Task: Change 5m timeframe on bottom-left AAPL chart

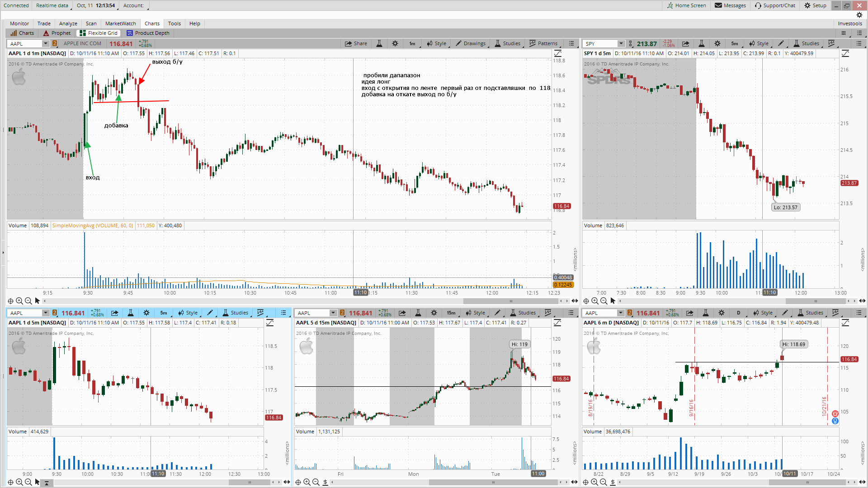Action: point(164,313)
